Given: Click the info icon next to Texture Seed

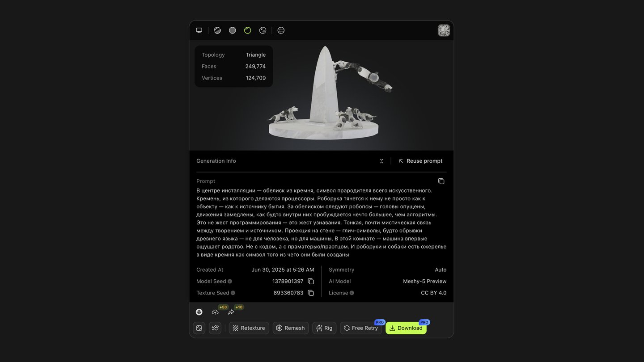Looking at the screenshot, I should [233, 293].
